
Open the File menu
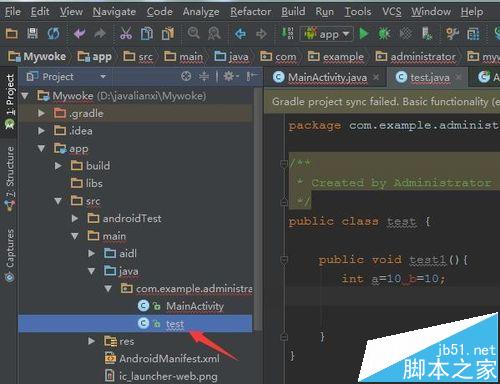pyautogui.click(x=13, y=12)
